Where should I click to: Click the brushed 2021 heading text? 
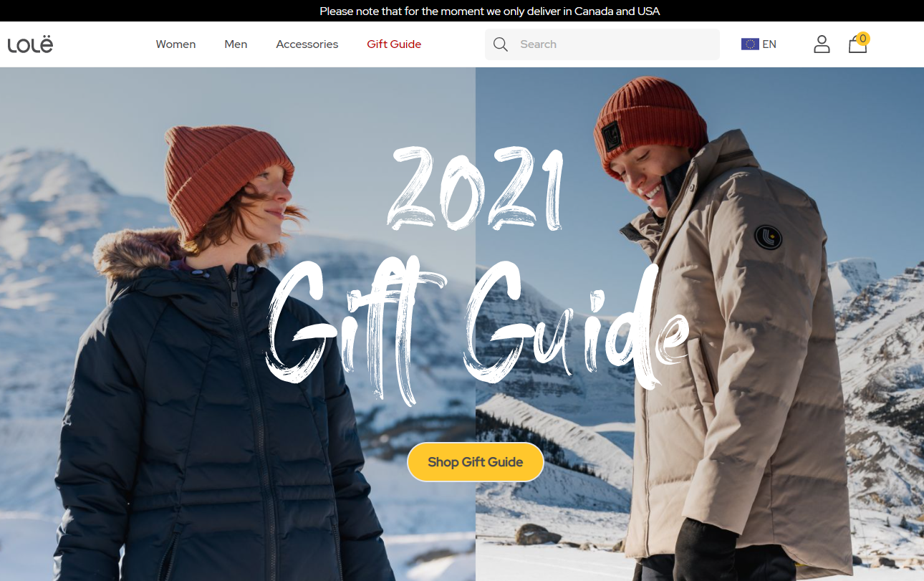(475, 188)
